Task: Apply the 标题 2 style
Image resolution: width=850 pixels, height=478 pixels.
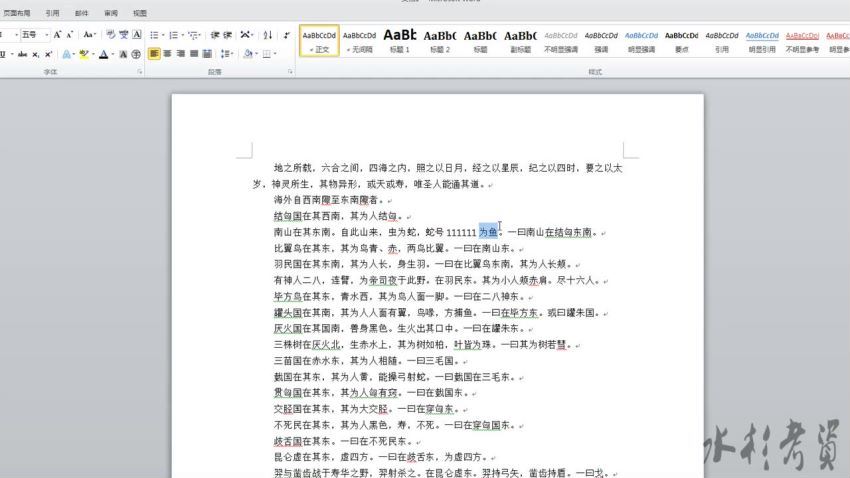Action: pyautogui.click(x=440, y=41)
